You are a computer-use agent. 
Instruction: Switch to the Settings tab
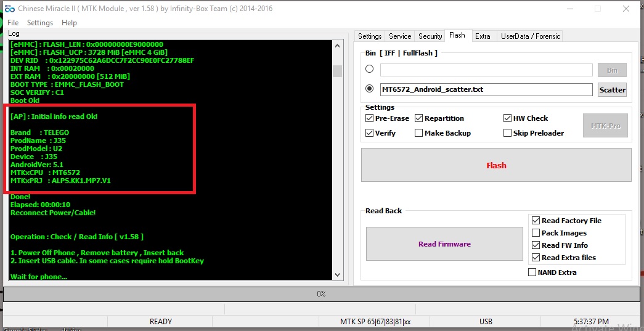coord(370,36)
